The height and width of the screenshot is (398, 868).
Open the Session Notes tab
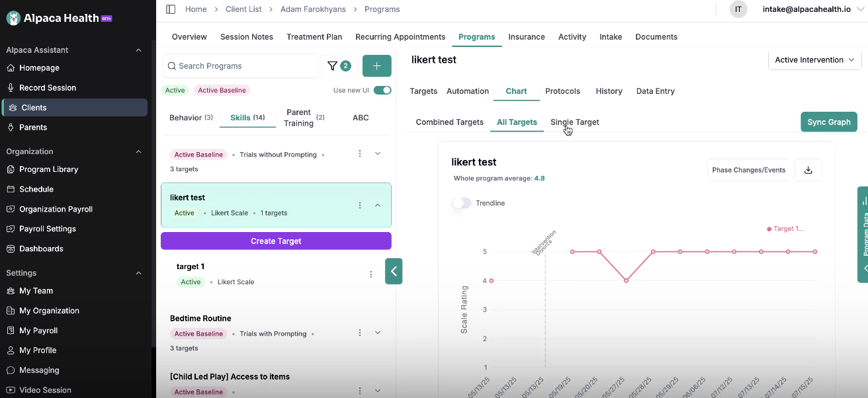pos(247,37)
